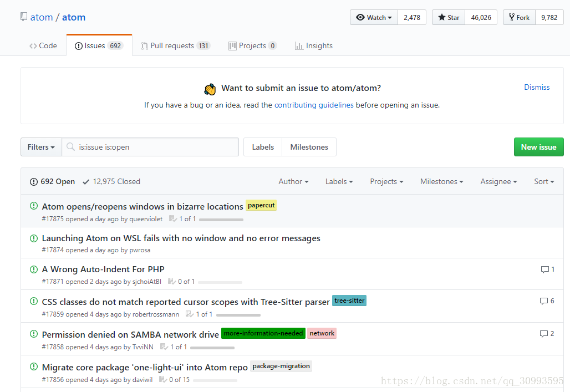The width and height of the screenshot is (570, 392).
Task: Create a New issue
Action: pos(539,147)
